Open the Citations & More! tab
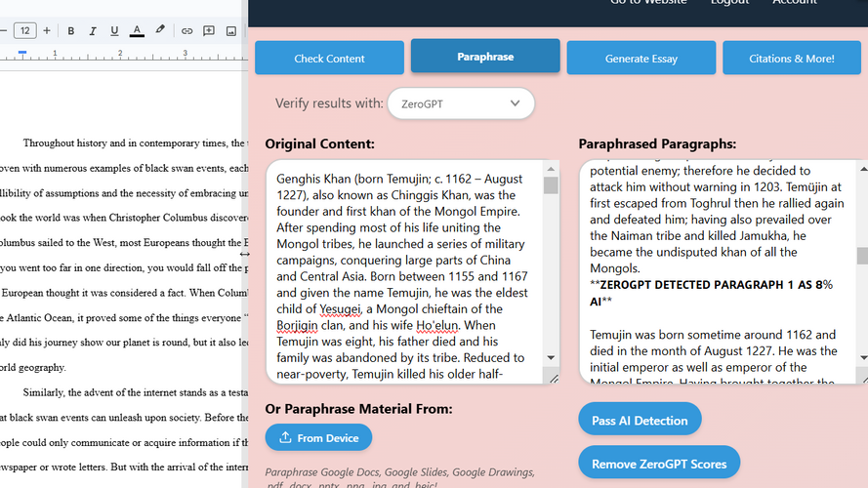The height and width of the screenshot is (488, 868). (792, 59)
